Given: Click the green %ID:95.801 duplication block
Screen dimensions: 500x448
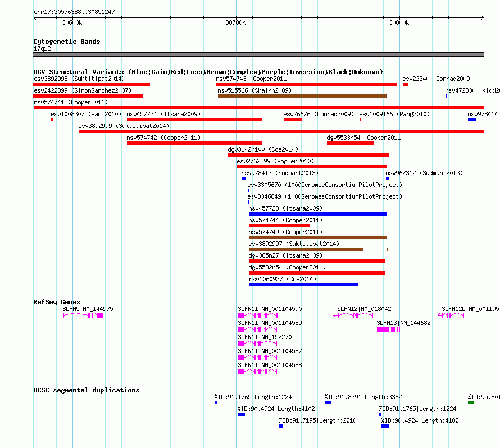Looking at the screenshot, I should tap(471, 403).
